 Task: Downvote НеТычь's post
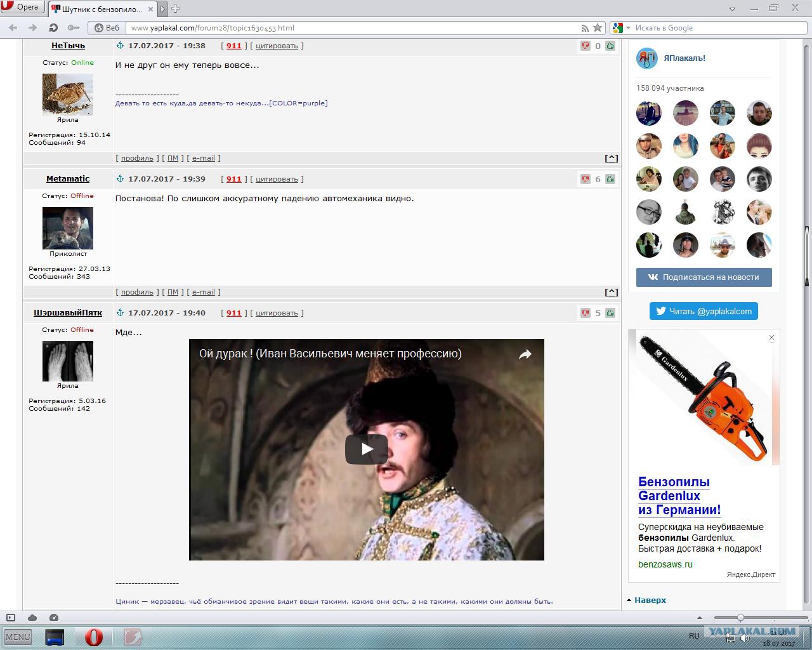(x=586, y=46)
